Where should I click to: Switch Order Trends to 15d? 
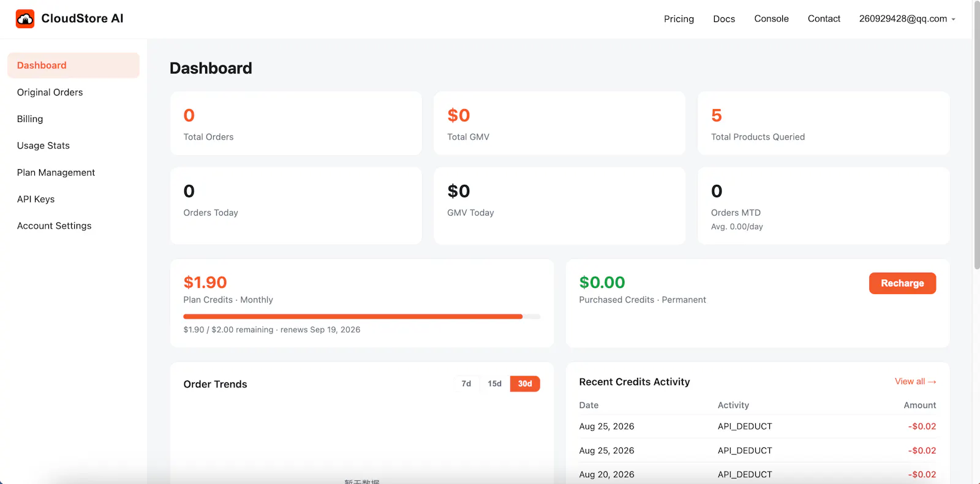coord(495,384)
